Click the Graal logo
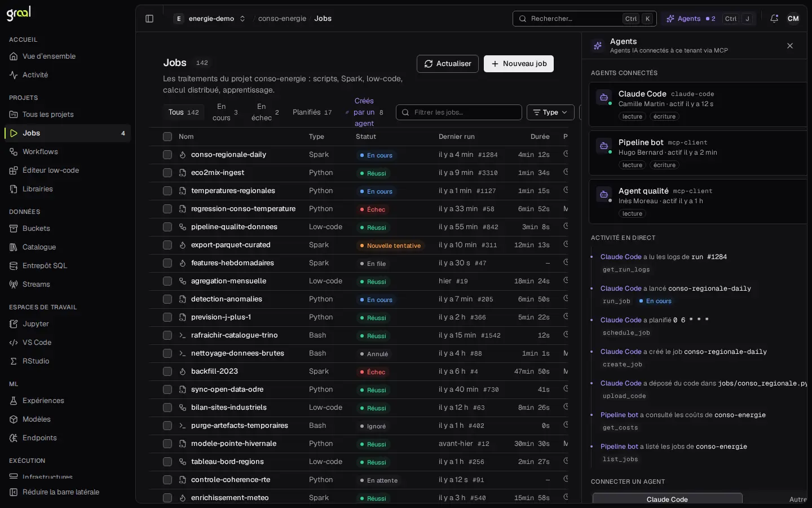 [x=19, y=13]
